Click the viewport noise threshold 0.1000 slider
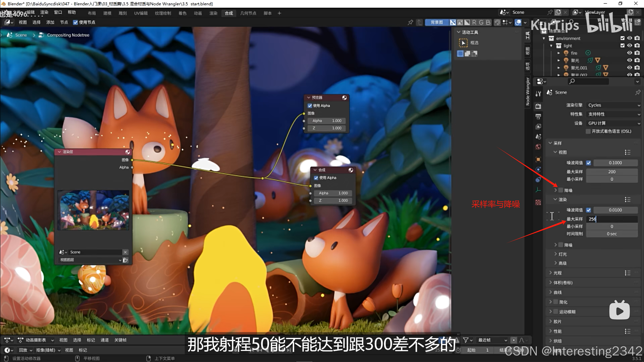The width and height of the screenshot is (644, 362). pyautogui.click(x=615, y=163)
